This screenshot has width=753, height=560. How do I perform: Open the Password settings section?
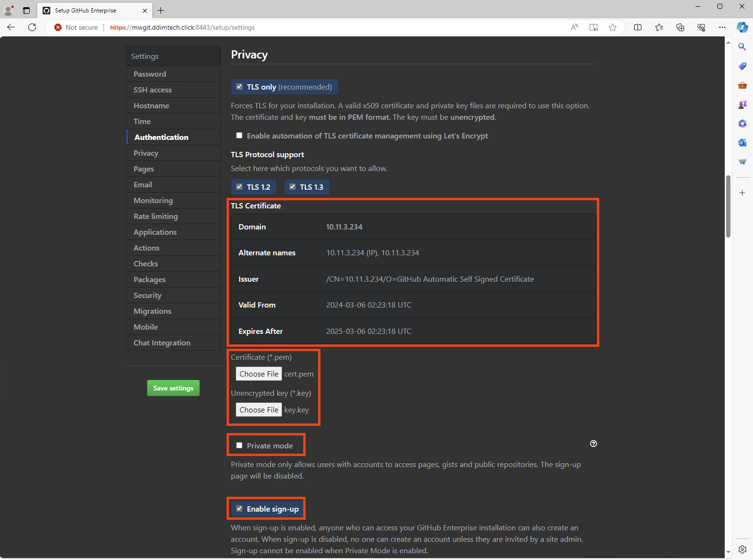pyautogui.click(x=173, y=74)
